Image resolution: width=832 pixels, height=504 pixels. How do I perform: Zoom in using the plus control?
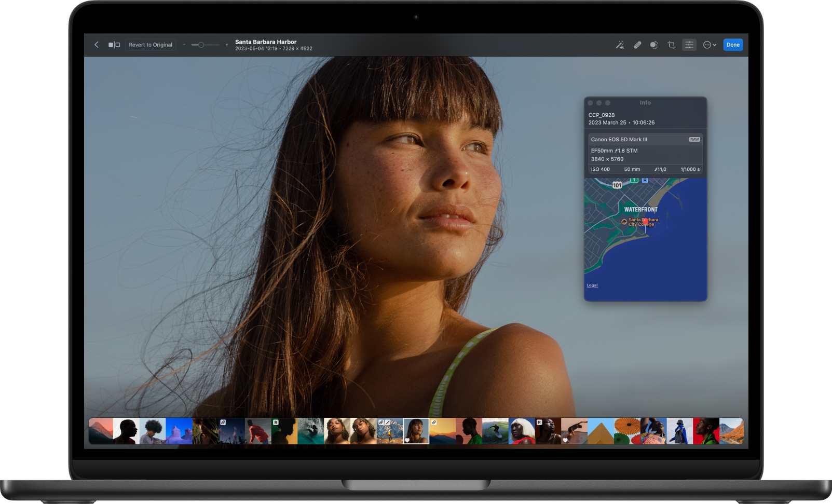227,45
